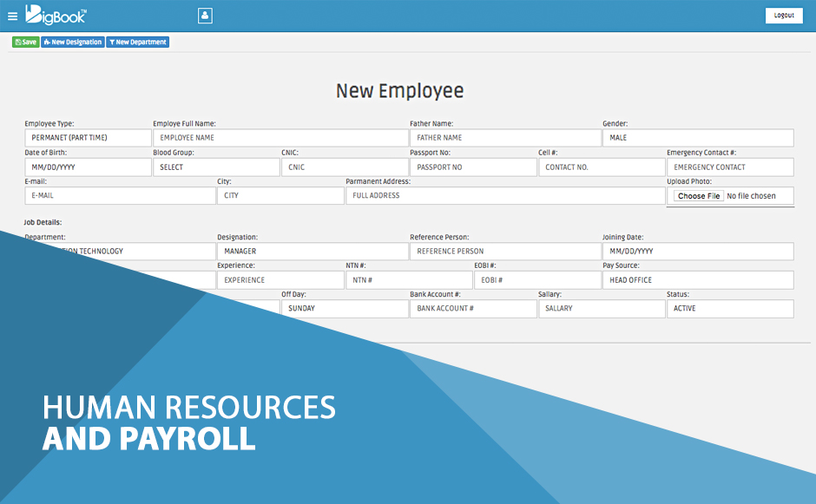The image size is (816, 504).
Task: Click the Date of Birth field
Action: click(x=88, y=167)
